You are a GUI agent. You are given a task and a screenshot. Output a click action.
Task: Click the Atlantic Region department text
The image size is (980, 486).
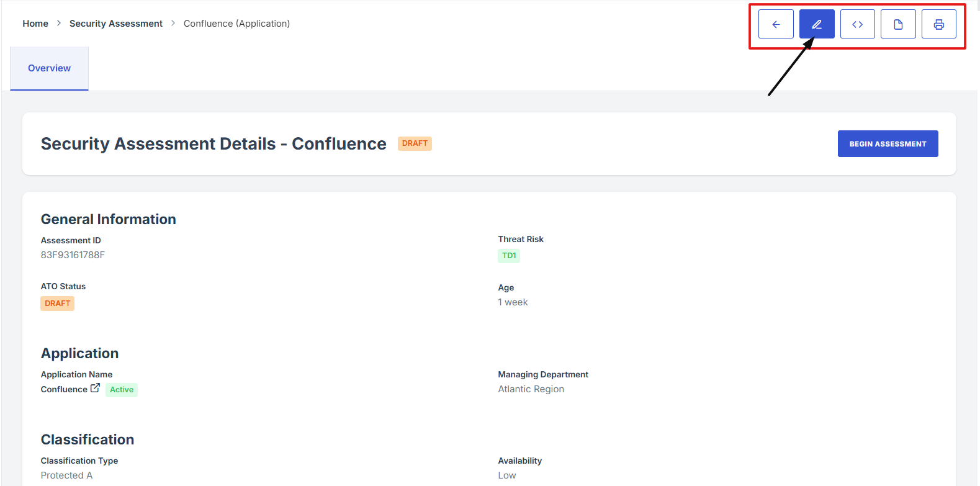tap(531, 389)
